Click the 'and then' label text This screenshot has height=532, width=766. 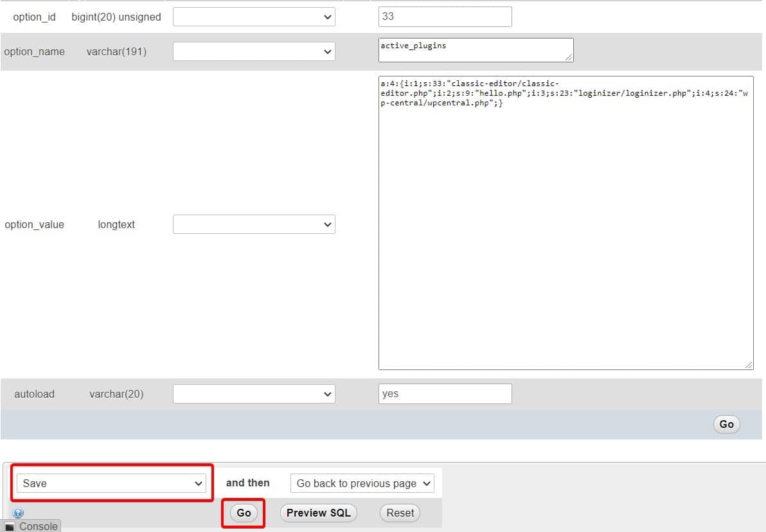(247, 483)
